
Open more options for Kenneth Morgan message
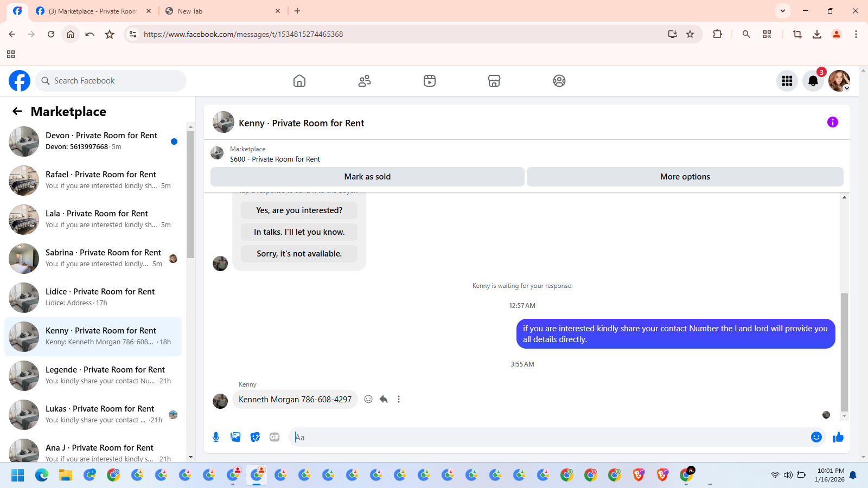click(x=399, y=399)
